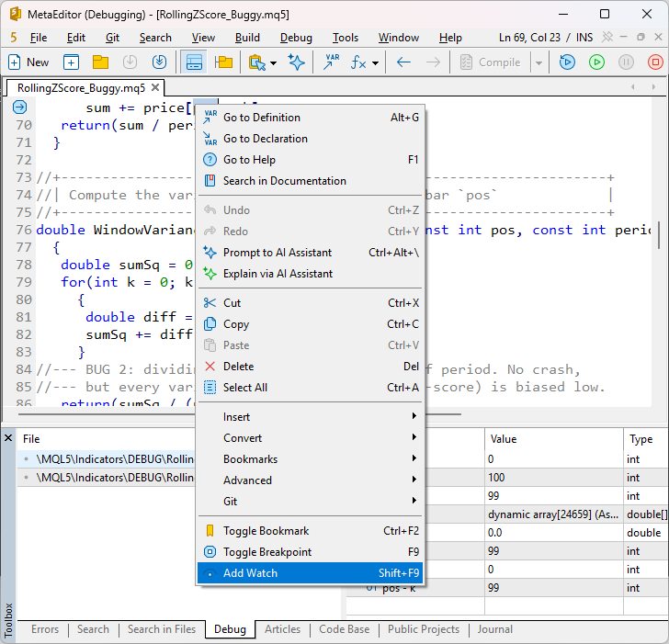This screenshot has width=669, height=644.
Task: Expand the Insert submenu
Action: click(x=311, y=417)
